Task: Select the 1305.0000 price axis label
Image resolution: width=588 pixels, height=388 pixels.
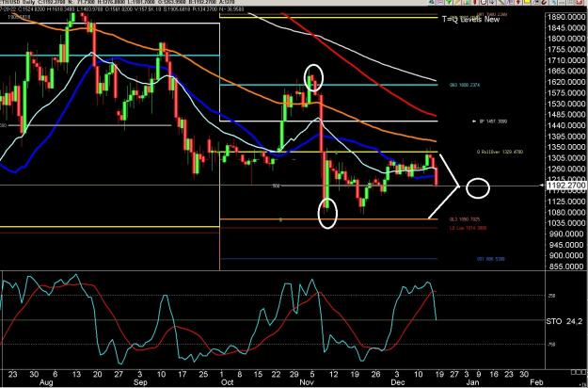Action: point(566,158)
